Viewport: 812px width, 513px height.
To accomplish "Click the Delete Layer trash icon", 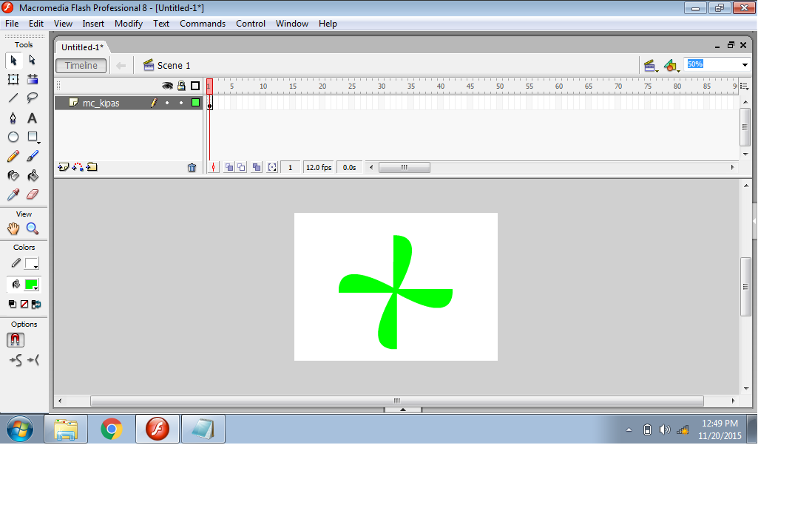I will pyautogui.click(x=192, y=167).
